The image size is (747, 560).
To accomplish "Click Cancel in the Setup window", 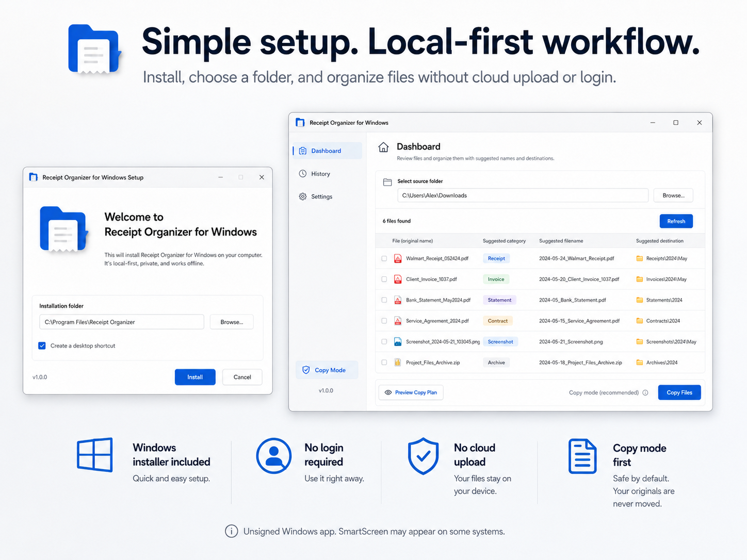I will click(242, 377).
